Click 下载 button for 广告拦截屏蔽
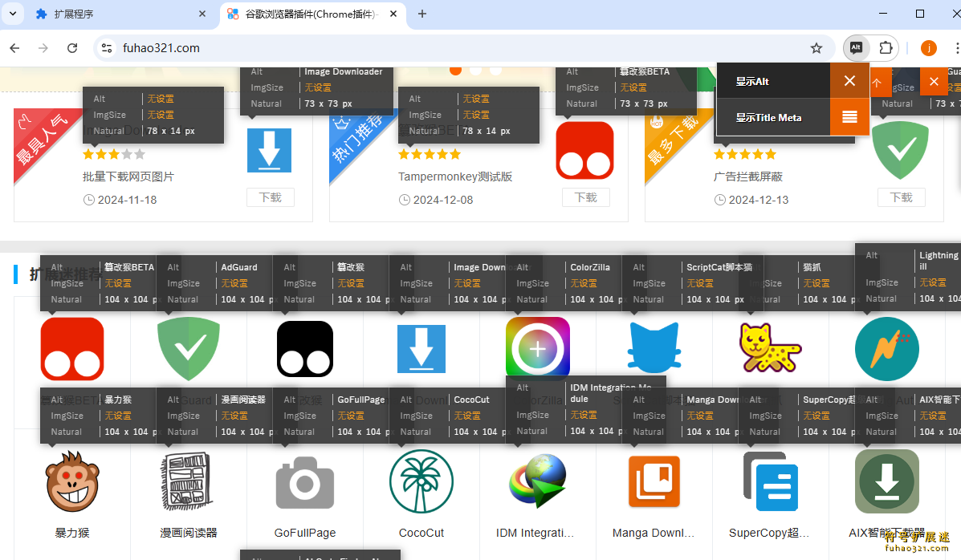Image resolution: width=961 pixels, height=560 pixels. click(x=902, y=197)
